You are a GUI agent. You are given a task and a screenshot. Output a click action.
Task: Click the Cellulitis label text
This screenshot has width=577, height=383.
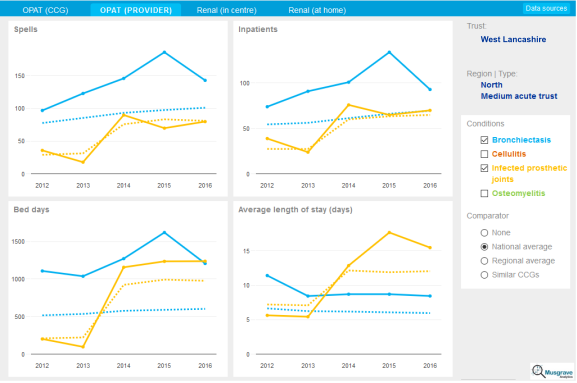click(x=509, y=154)
